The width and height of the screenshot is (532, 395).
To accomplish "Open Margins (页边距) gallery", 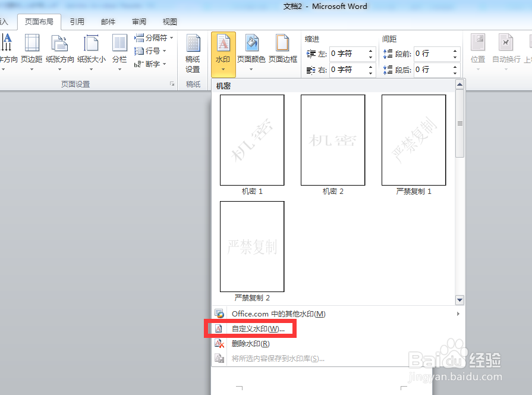I will tap(32, 52).
